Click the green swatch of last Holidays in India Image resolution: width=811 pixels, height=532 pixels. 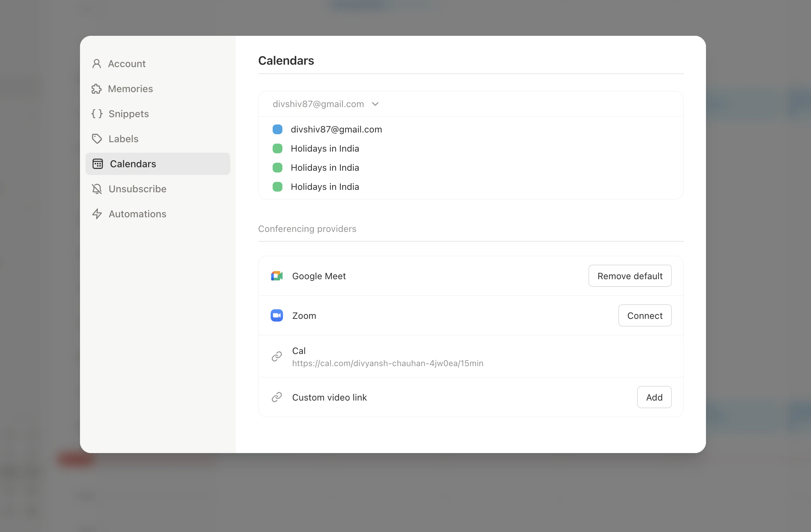(x=278, y=187)
